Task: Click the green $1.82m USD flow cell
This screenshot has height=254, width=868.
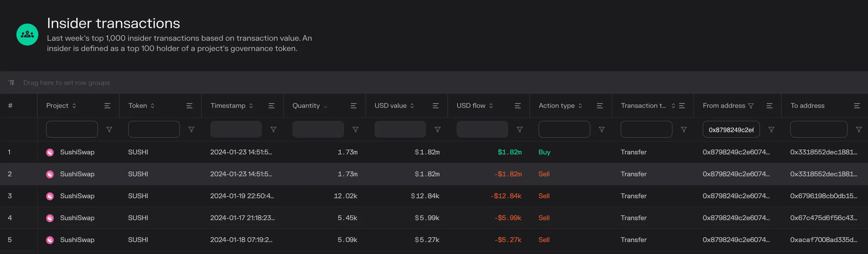Action: (x=510, y=152)
